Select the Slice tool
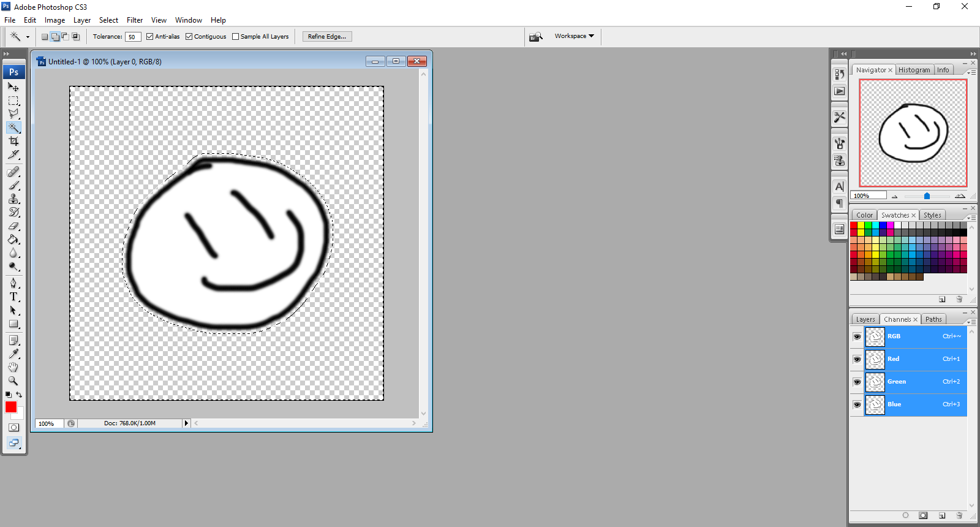 tap(13, 154)
